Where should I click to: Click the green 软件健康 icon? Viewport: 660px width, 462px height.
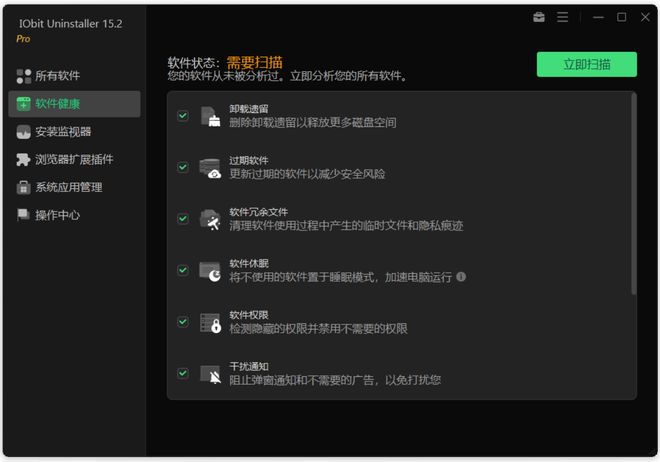24,104
